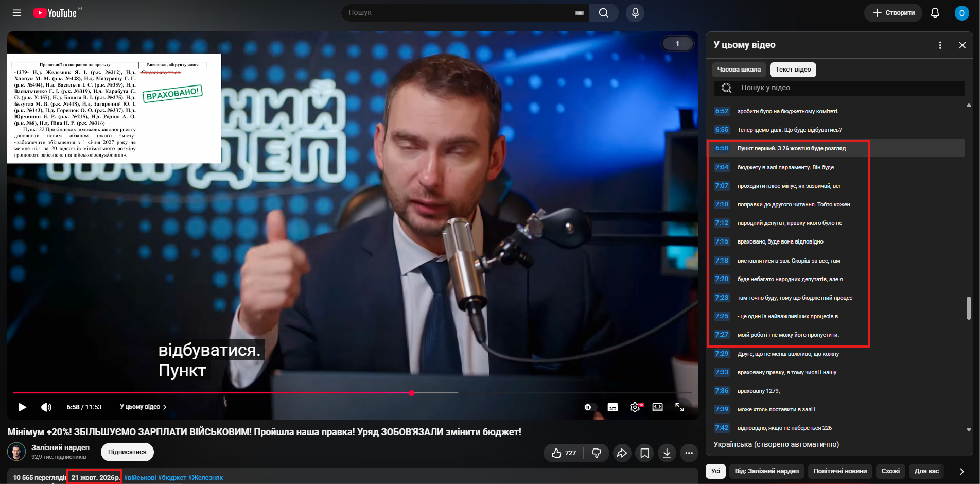The height and width of the screenshot is (484, 980).
Task: Open notifications bell
Action: coord(935,13)
